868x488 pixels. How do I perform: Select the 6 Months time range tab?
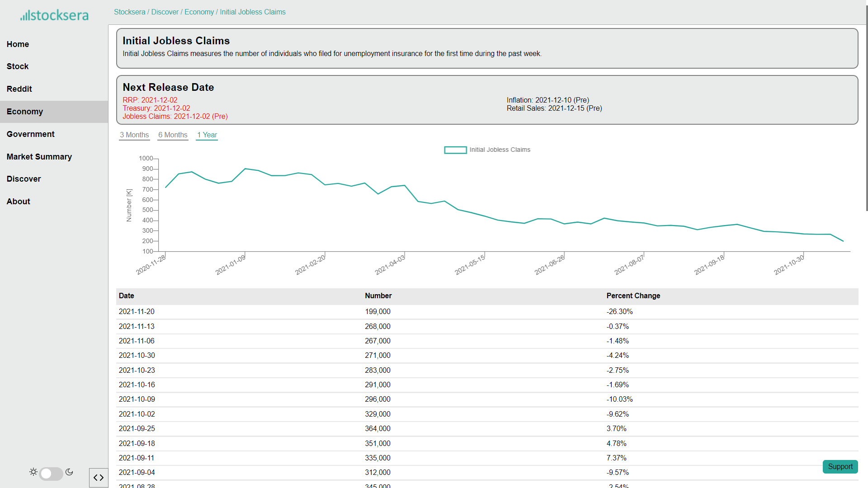(x=172, y=135)
